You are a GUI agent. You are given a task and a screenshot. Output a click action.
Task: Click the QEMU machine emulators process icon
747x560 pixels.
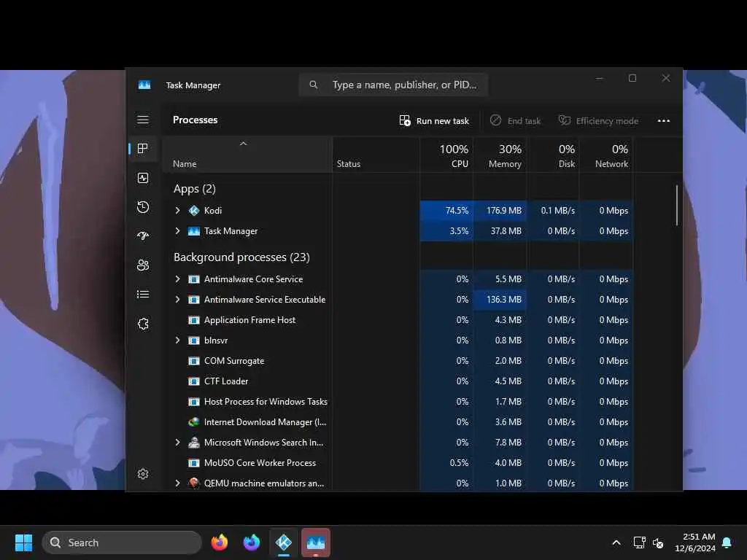tap(194, 483)
